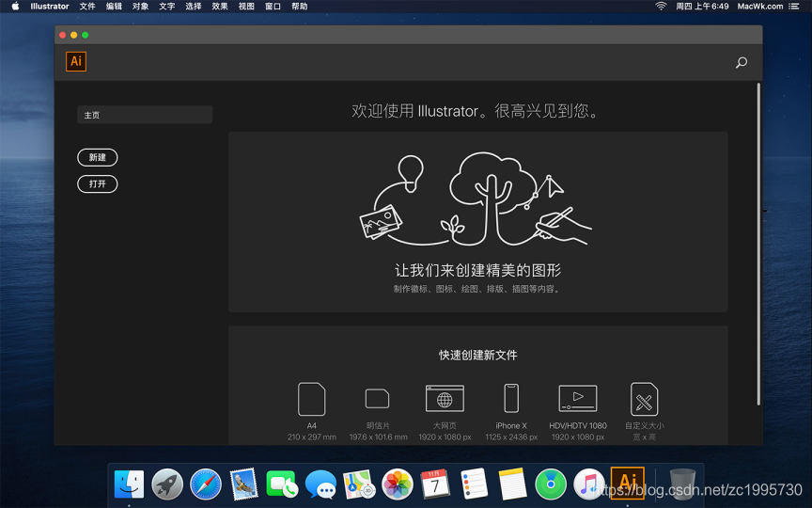Open the 选择 menu

coord(194,7)
